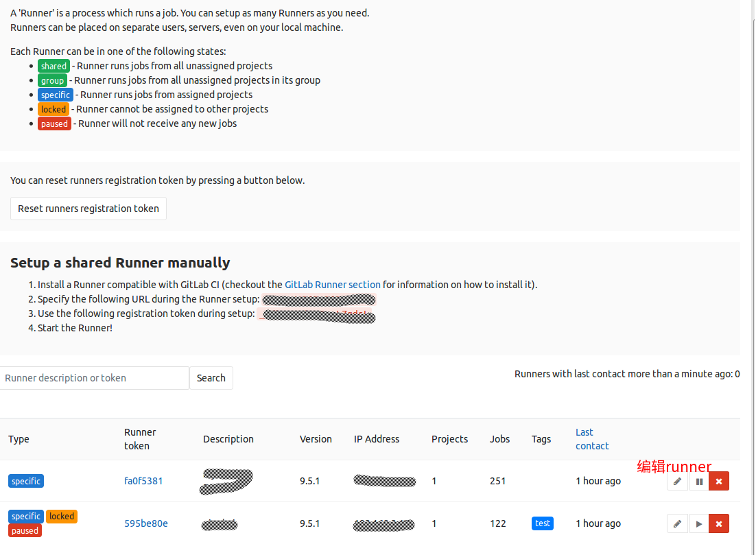
Task: Focus the Runner description or token field
Action: pyautogui.click(x=94, y=378)
